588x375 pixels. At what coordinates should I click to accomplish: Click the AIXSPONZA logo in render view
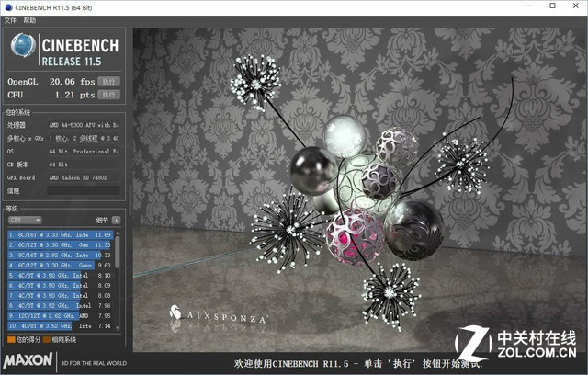[219, 317]
